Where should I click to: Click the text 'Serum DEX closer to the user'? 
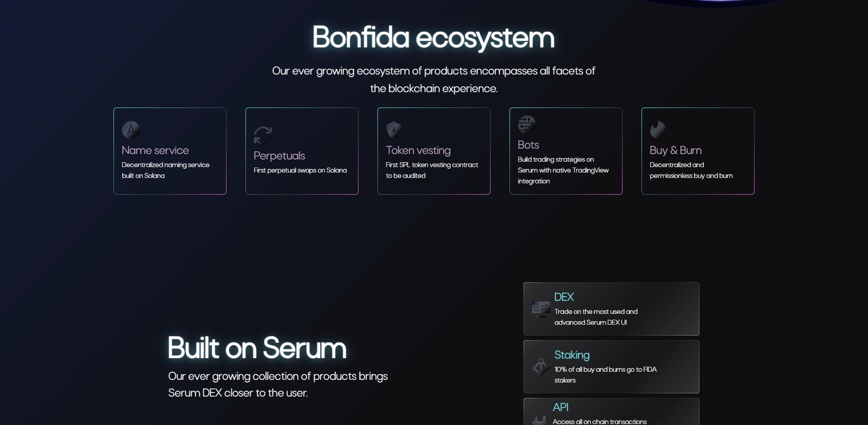[237, 392]
